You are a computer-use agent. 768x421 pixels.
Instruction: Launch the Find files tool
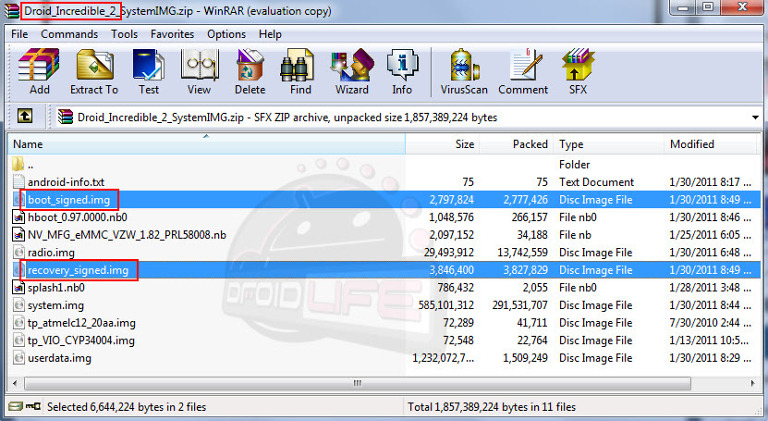300,71
